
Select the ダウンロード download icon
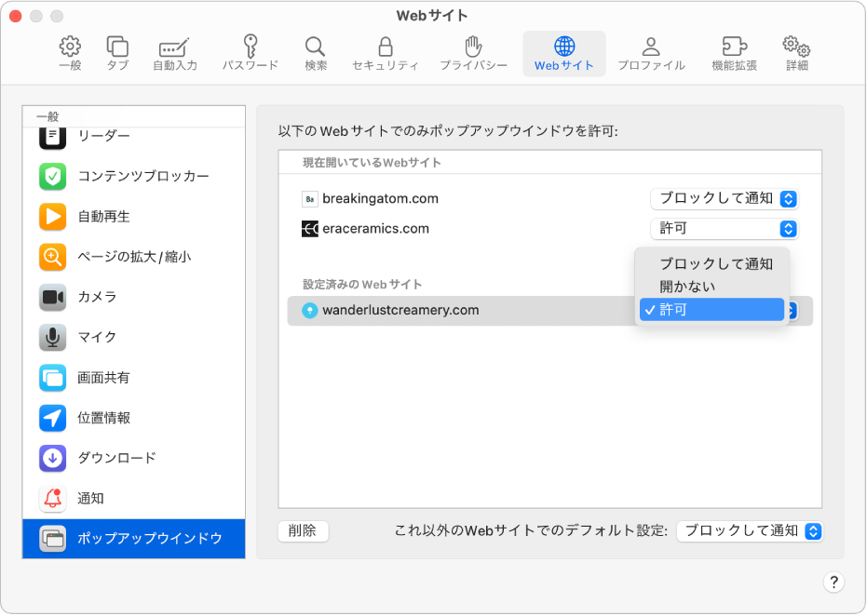pyautogui.click(x=52, y=458)
